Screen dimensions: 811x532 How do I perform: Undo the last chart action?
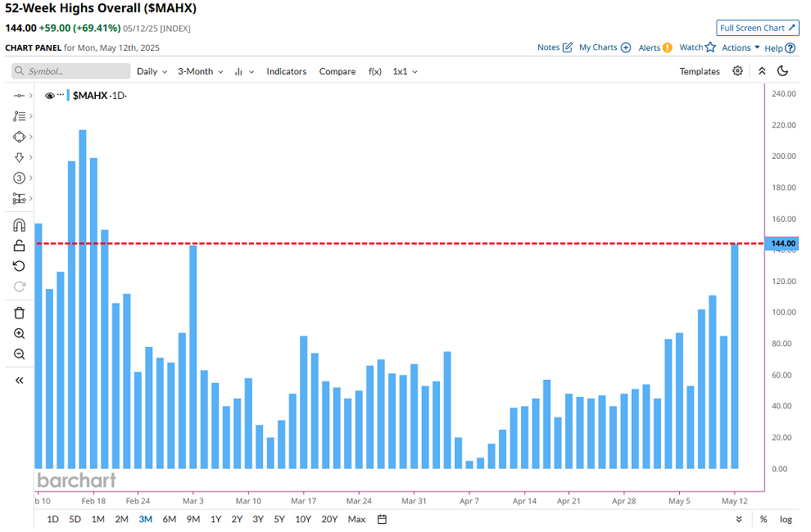click(x=20, y=266)
